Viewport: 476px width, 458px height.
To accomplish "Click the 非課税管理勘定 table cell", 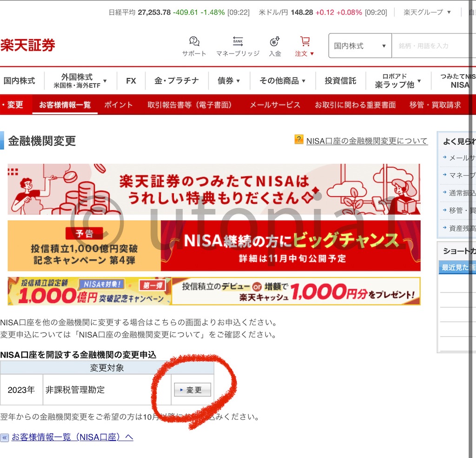I will tap(107, 390).
